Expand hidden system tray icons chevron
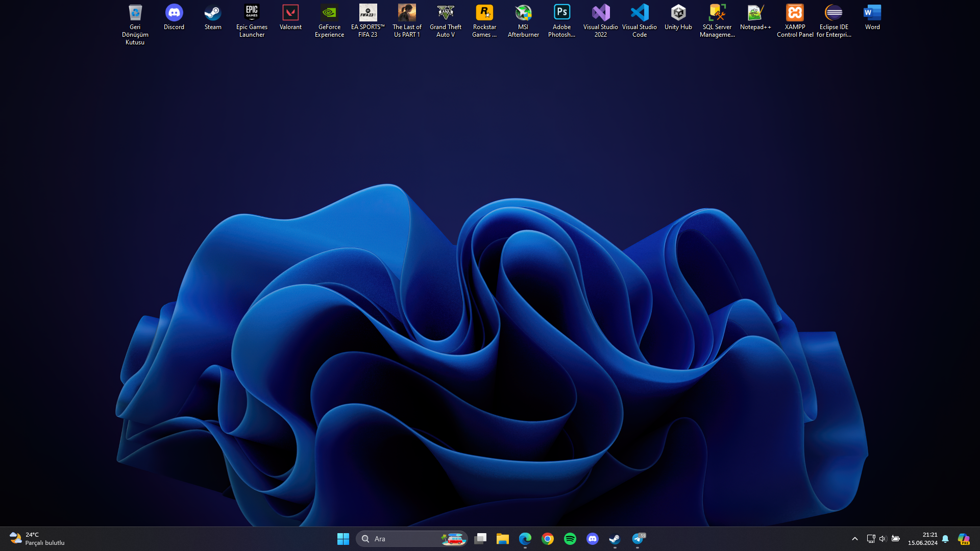 tap(855, 539)
